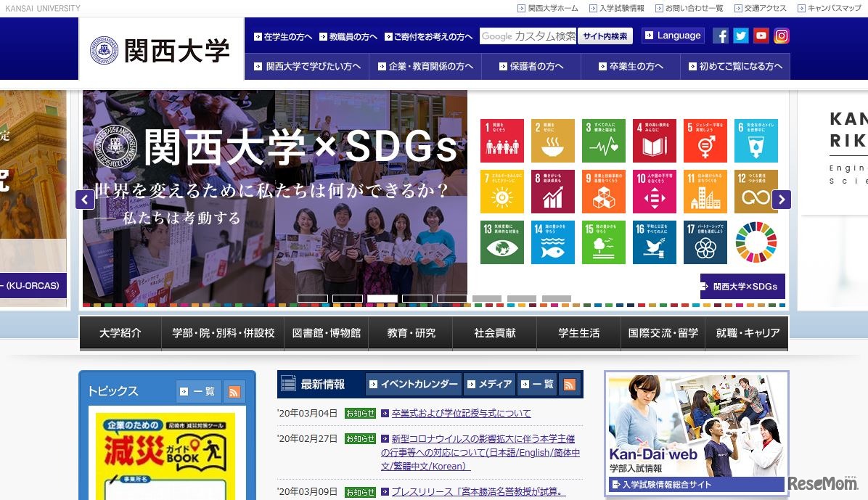Image resolution: width=868 pixels, height=500 pixels.
Task: Click SDG goal 10 inequality tile
Action: tap(655, 192)
